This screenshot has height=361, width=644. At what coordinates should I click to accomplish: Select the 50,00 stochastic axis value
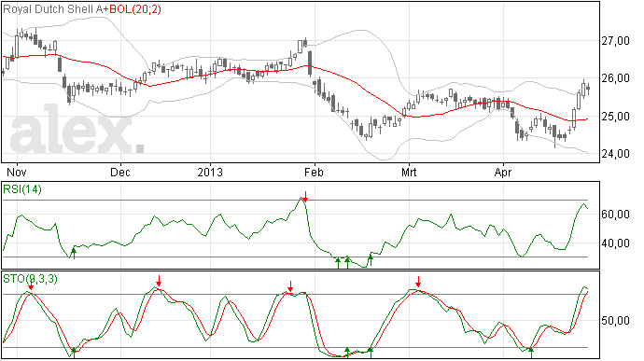pos(615,321)
